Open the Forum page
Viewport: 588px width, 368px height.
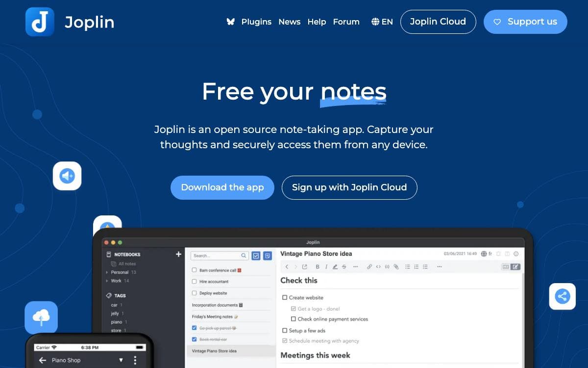click(346, 22)
